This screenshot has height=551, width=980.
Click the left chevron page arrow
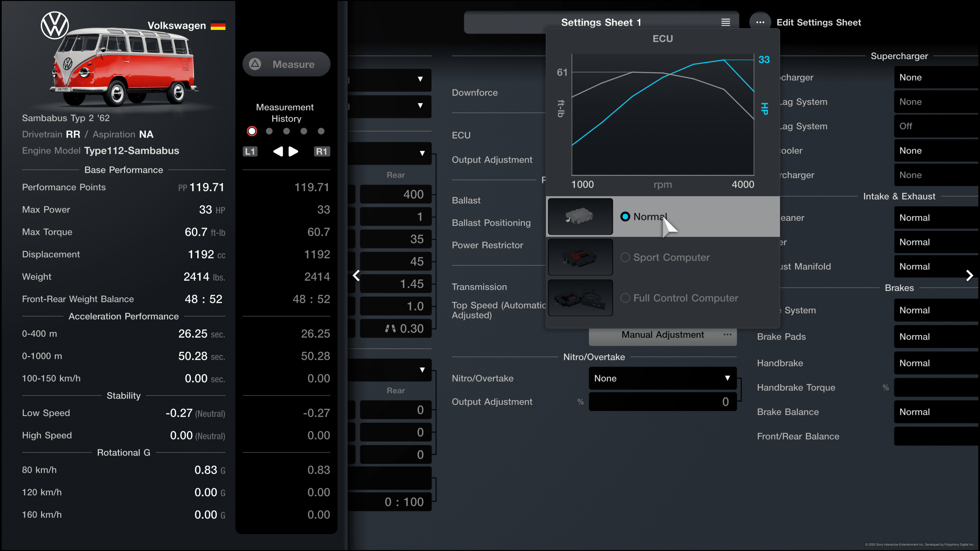[357, 275]
